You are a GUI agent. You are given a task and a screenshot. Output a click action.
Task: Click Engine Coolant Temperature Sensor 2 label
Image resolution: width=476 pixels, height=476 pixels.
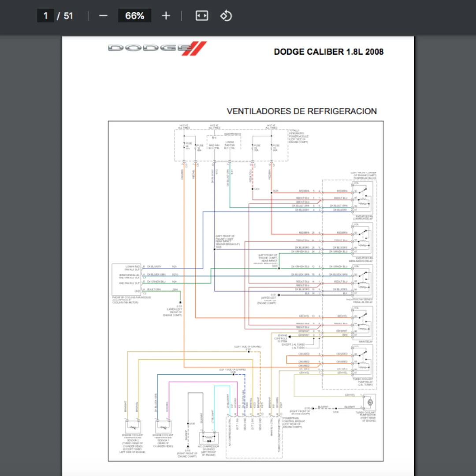click(132, 443)
